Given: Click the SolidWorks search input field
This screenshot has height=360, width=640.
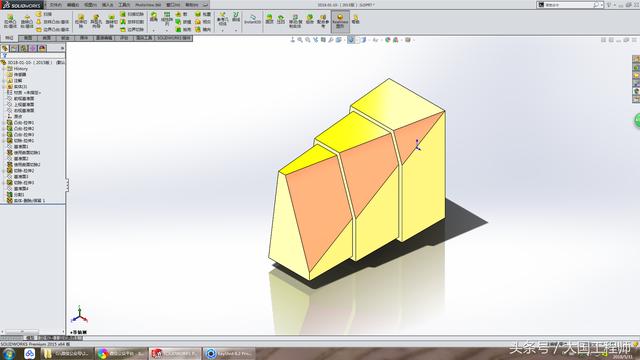Looking at the screenshot, I should [x=569, y=5].
